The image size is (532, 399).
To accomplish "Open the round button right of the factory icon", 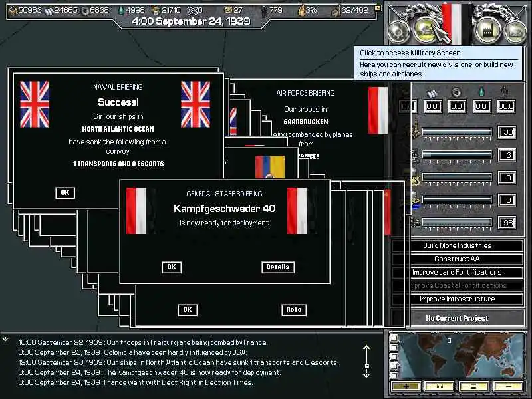I will coord(515,32).
